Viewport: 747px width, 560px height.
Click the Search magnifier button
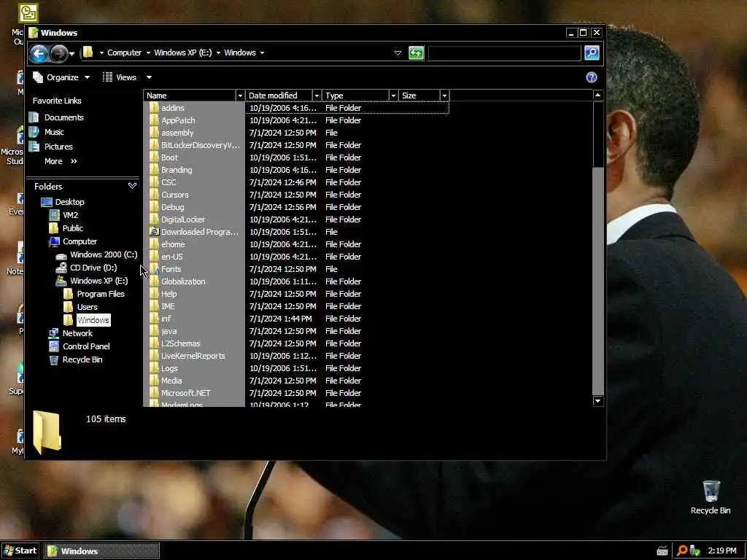[591, 52]
